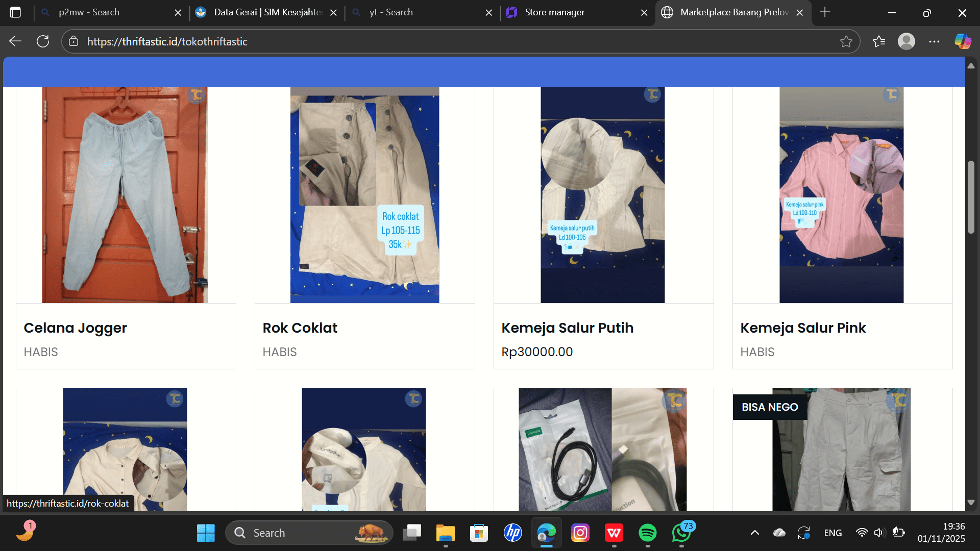980x551 pixels.
Task: Open File Explorer from the taskbar
Action: 445,533
